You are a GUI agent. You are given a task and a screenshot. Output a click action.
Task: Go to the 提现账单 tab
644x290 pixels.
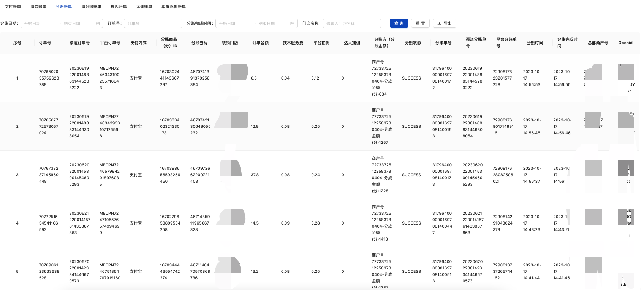pyautogui.click(x=119, y=6)
